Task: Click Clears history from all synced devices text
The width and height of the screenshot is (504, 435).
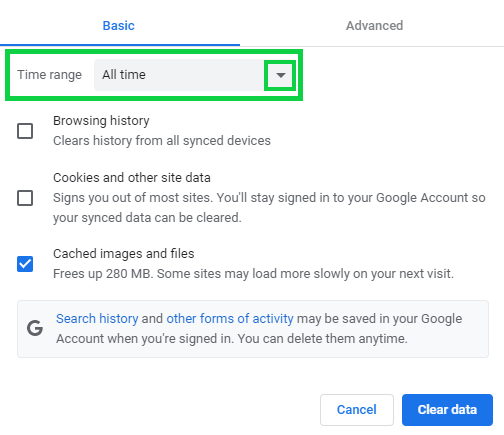Action: [162, 141]
